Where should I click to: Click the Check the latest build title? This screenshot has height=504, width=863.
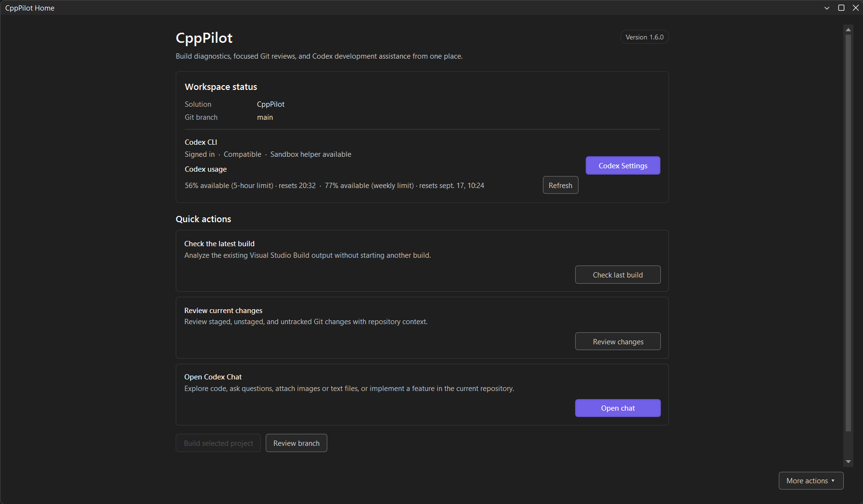coord(219,244)
